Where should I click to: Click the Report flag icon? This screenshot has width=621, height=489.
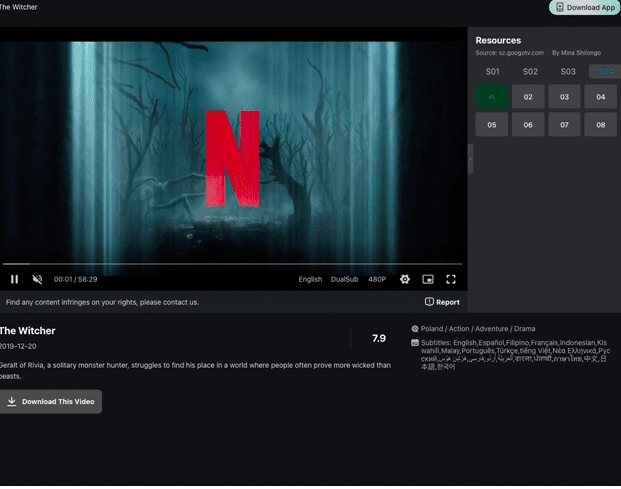pos(429,302)
